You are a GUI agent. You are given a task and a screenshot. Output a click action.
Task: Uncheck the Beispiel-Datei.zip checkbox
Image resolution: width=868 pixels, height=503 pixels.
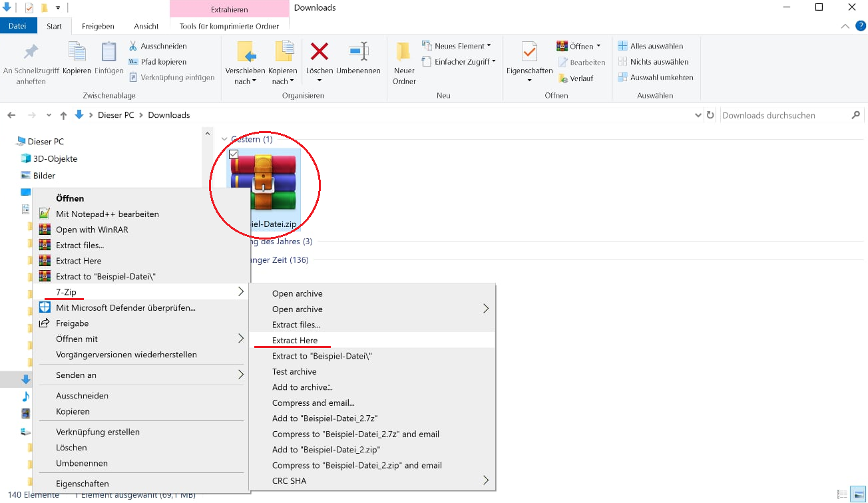[x=234, y=154]
